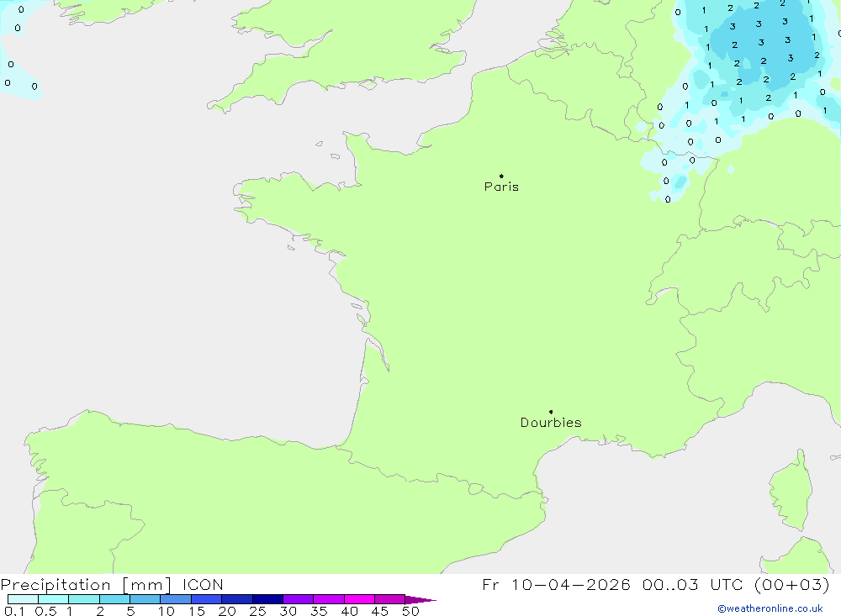Pick the 0.1–0.5 mm legend swatch
841x616 pixels.
tap(23, 599)
